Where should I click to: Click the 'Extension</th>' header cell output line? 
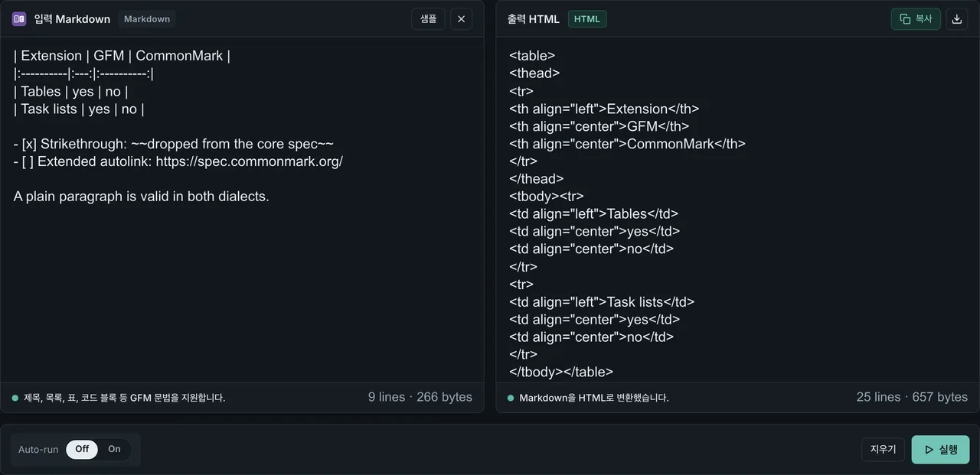pyautogui.click(x=604, y=109)
